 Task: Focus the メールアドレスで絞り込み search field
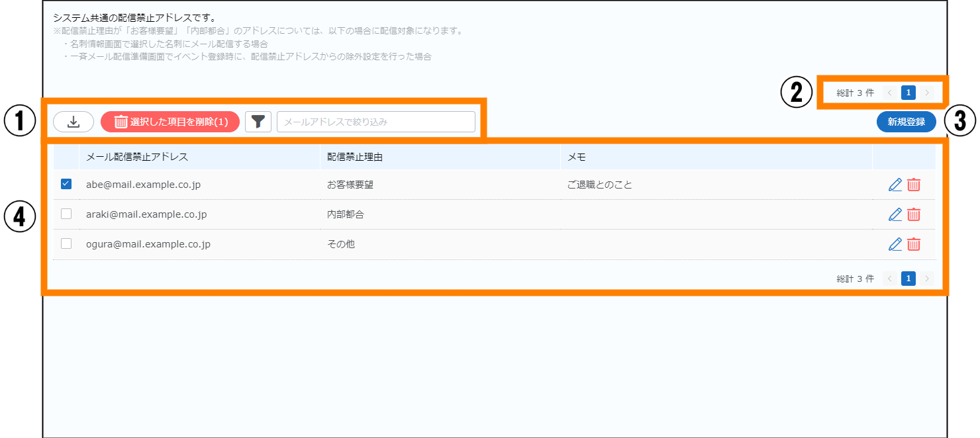coord(375,122)
